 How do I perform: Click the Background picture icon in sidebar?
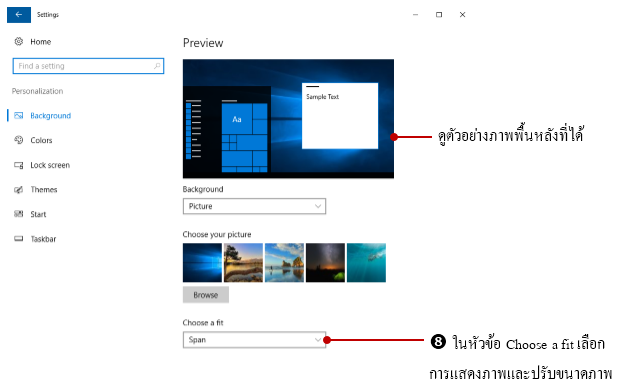(x=19, y=115)
